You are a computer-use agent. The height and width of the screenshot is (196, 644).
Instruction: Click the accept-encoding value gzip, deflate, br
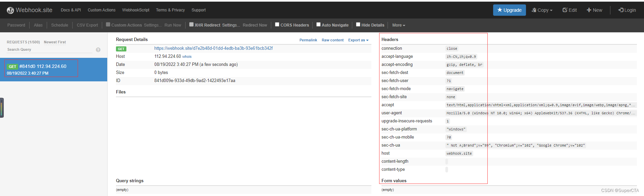click(464, 65)
